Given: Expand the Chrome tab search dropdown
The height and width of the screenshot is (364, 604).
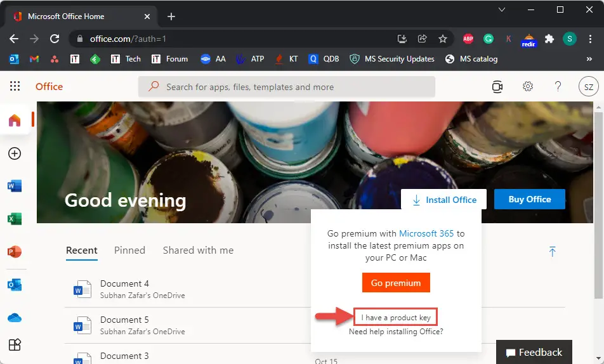Looking at the screenshot, I should 501,10.
